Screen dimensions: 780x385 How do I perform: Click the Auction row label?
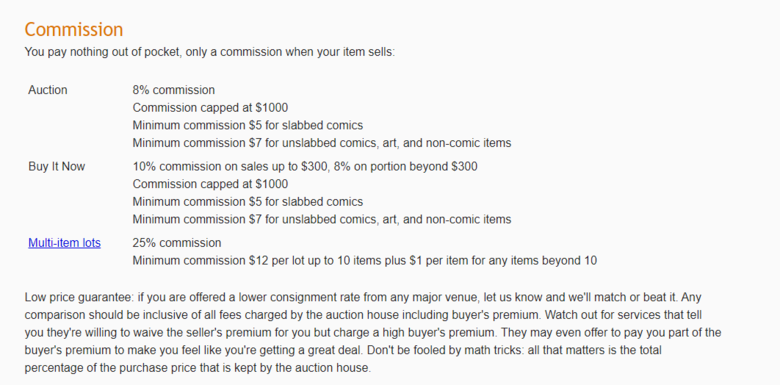click(48, 90)
